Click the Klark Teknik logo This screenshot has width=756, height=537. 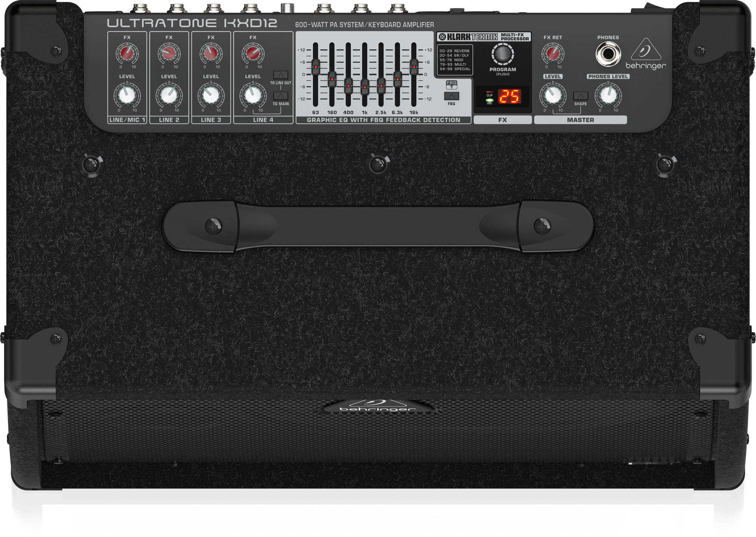point(468,37)
